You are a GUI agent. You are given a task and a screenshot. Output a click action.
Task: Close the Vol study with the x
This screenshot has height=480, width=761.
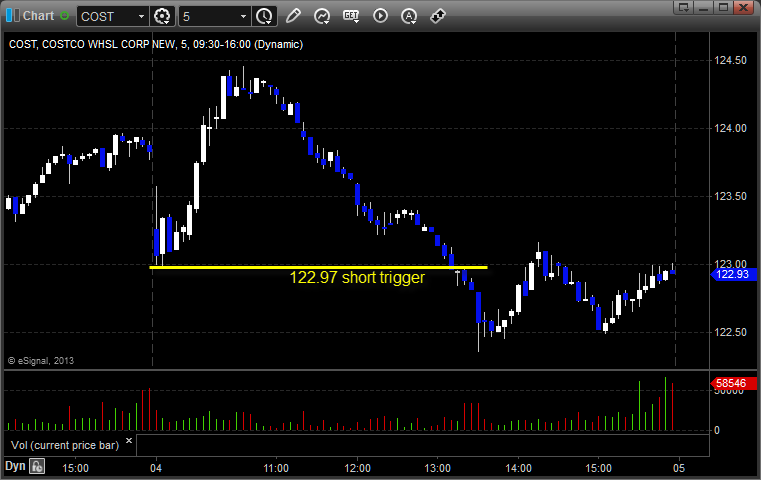pos(129,441)
